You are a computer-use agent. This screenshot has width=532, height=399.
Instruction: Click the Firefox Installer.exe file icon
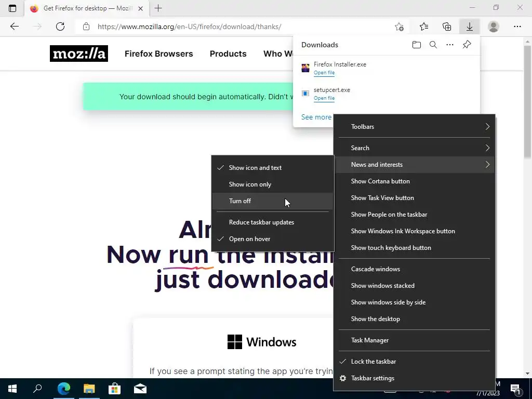tap(305, 68)
